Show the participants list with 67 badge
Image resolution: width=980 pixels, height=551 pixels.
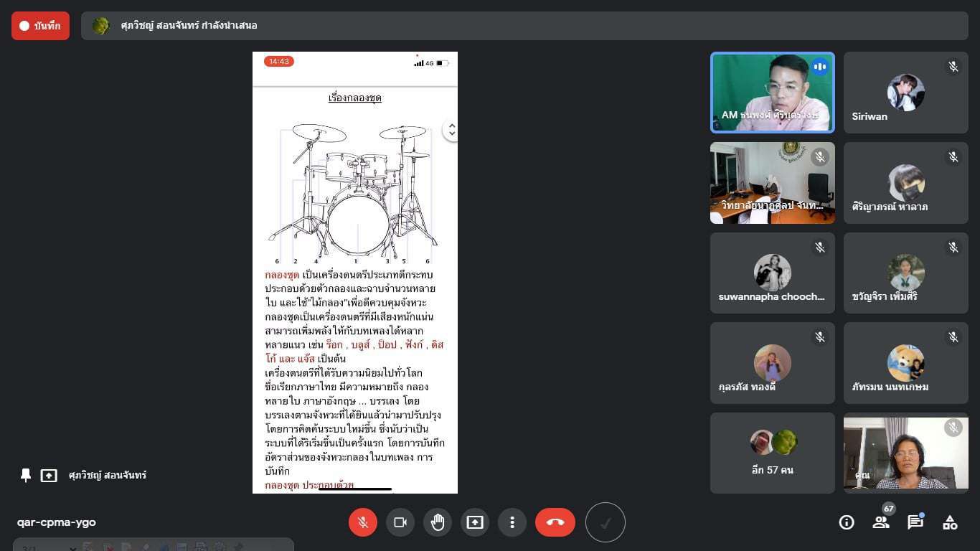click(x=881, y=522)
